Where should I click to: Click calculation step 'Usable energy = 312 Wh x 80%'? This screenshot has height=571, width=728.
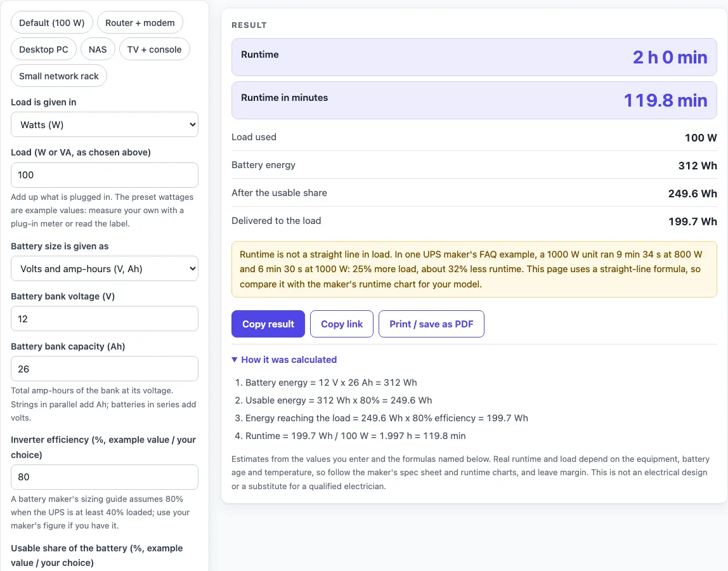pos(339,400)
